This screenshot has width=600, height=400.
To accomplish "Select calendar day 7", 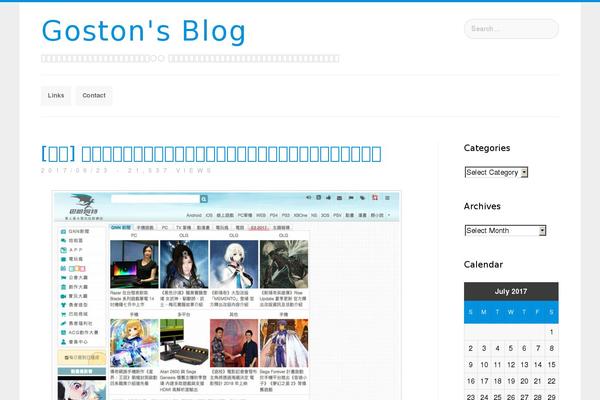I will pyautogui.click(x=538, y=348).
